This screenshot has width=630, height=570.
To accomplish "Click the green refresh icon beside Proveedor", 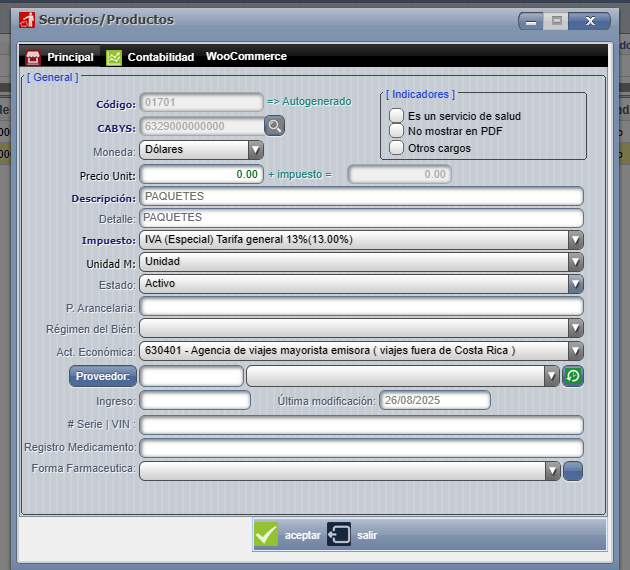I will coord(573,376).
